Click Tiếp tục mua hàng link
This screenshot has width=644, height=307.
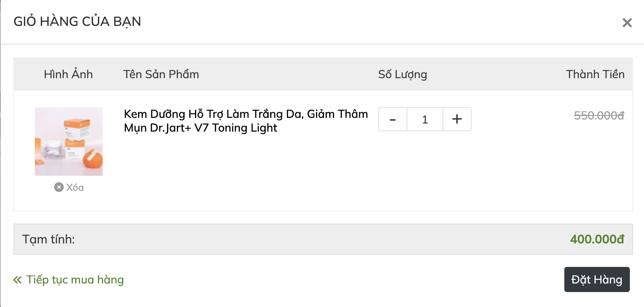(75, 280)
